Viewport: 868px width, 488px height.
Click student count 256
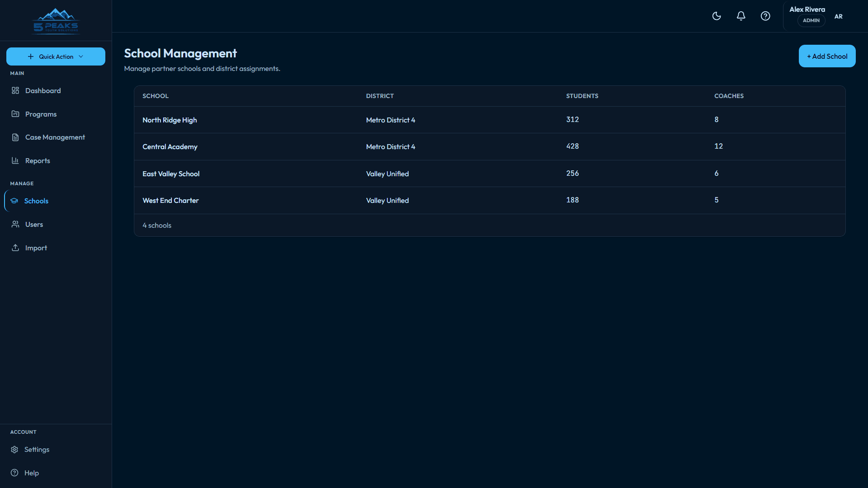pos(572,173)
